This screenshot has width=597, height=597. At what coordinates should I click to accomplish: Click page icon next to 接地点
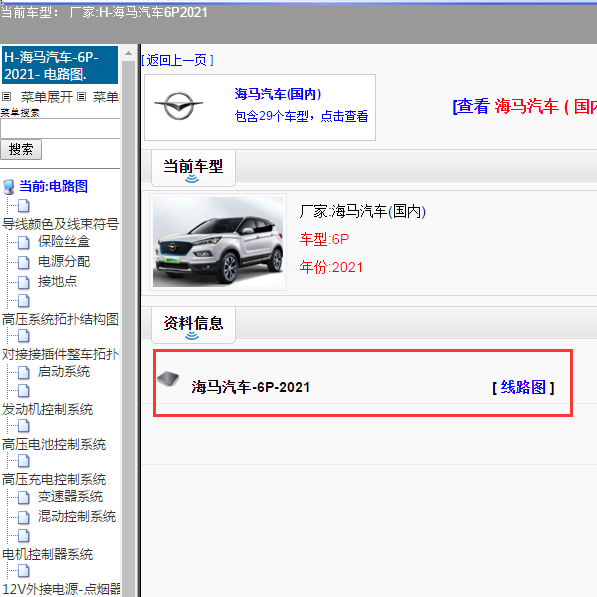click(24, 282)
